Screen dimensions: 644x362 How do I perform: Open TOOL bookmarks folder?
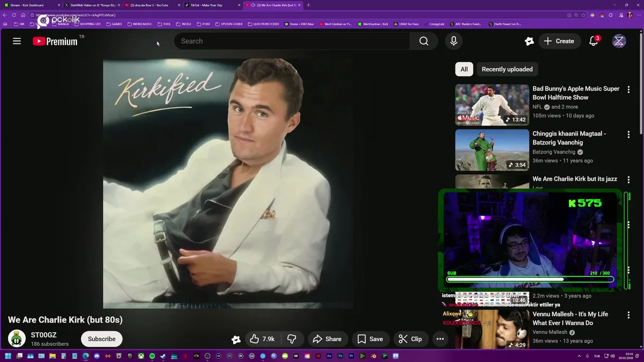click(x=165, y=24)
